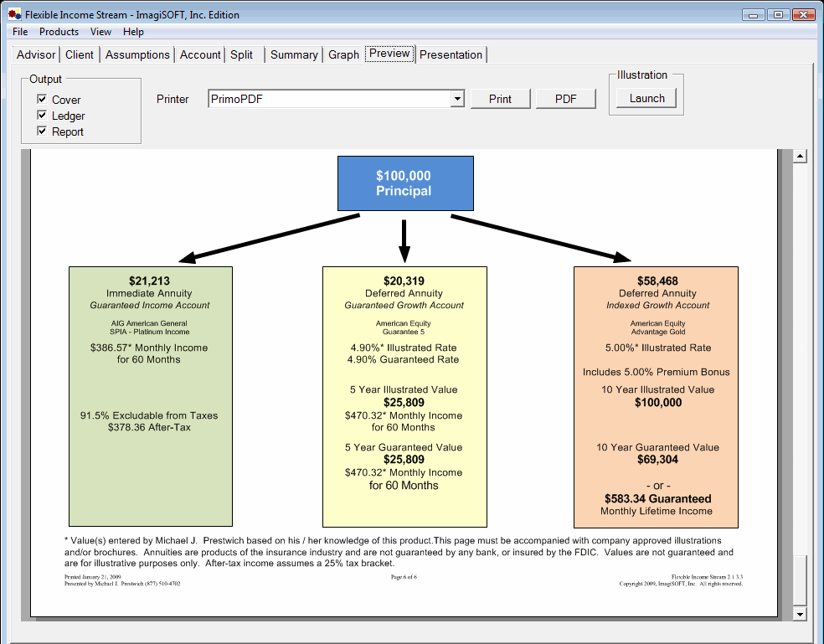Switch to the Summary tab

point(294,54)
